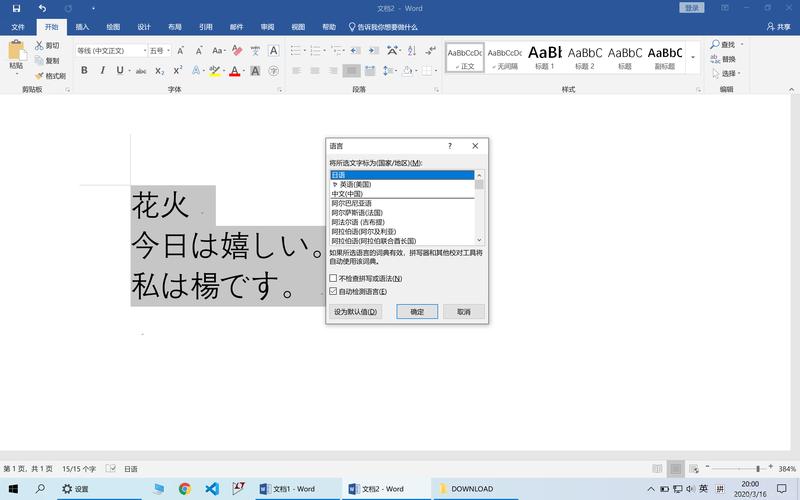Screen dimensions: 800x500
Task: Increase font size with the larger A icon
Action: click(181, 51)
